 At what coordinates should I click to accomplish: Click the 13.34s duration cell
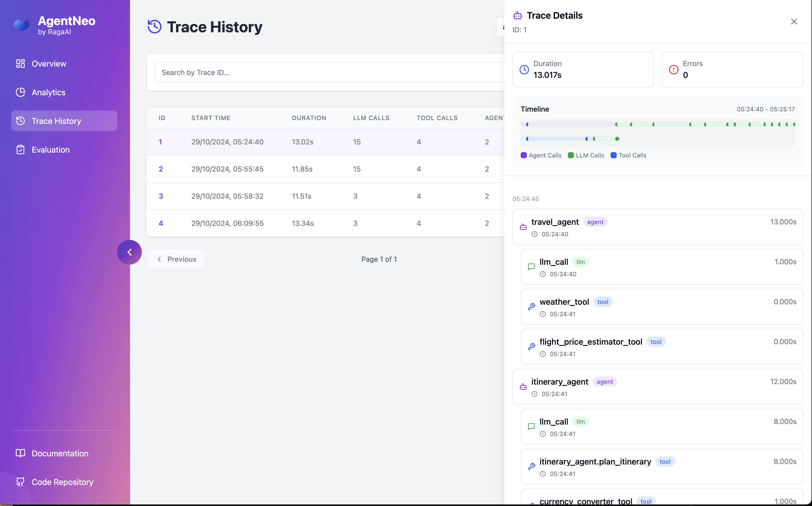pos(302,223)
